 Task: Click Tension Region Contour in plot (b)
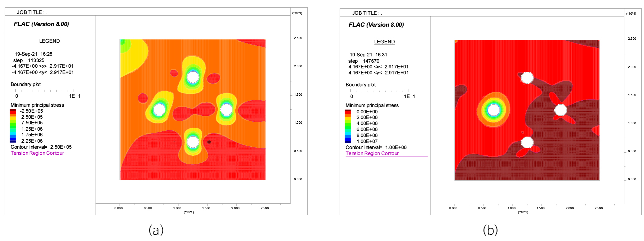click(372, 153)
